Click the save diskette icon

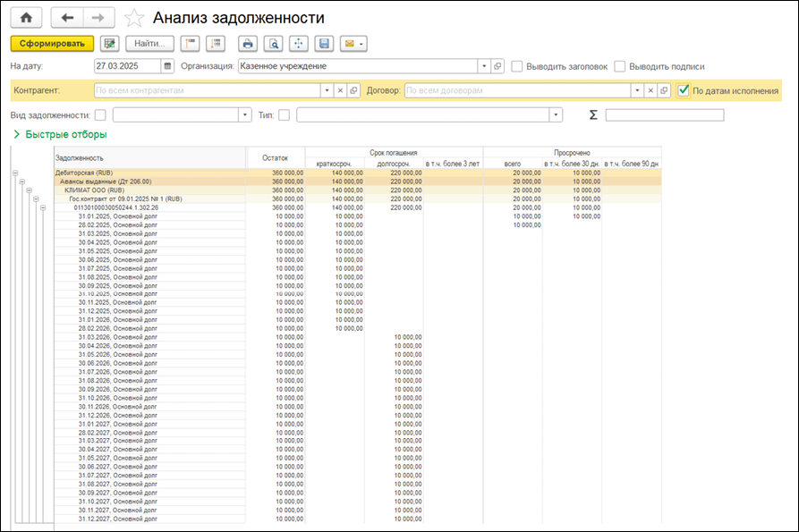[x=323, y=43]
